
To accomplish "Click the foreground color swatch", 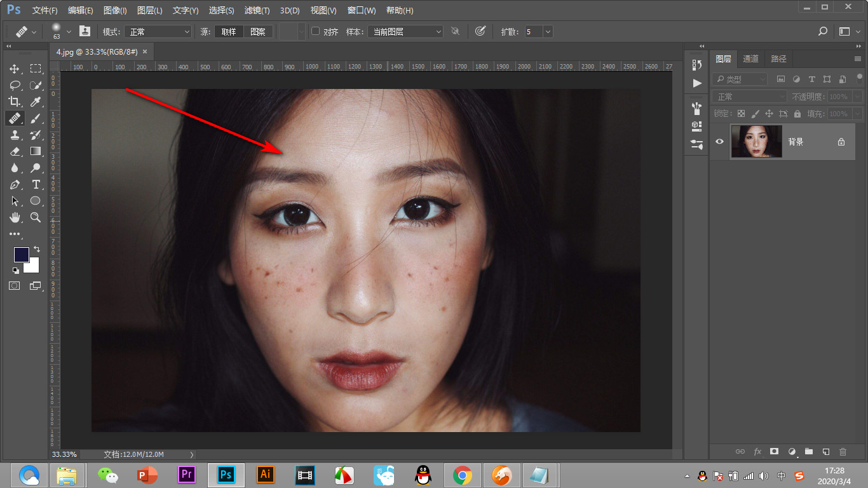I will pyautogui.click(x=21, y=254).
